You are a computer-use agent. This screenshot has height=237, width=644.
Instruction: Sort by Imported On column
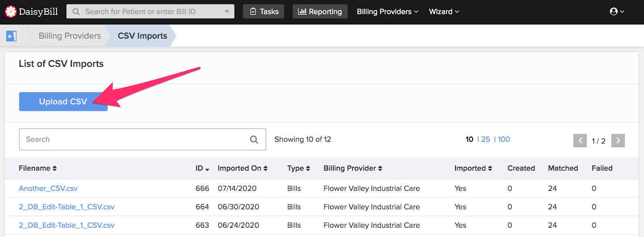pos(243,168)
